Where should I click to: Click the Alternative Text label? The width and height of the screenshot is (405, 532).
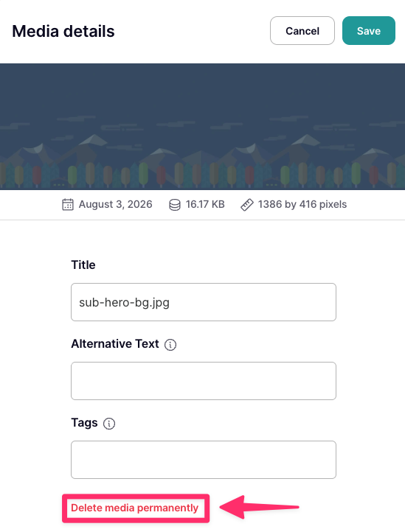pos(115,343)
